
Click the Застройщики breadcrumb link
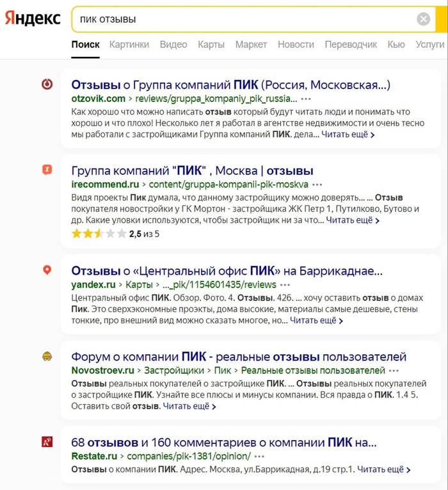[x=174, y=370]
